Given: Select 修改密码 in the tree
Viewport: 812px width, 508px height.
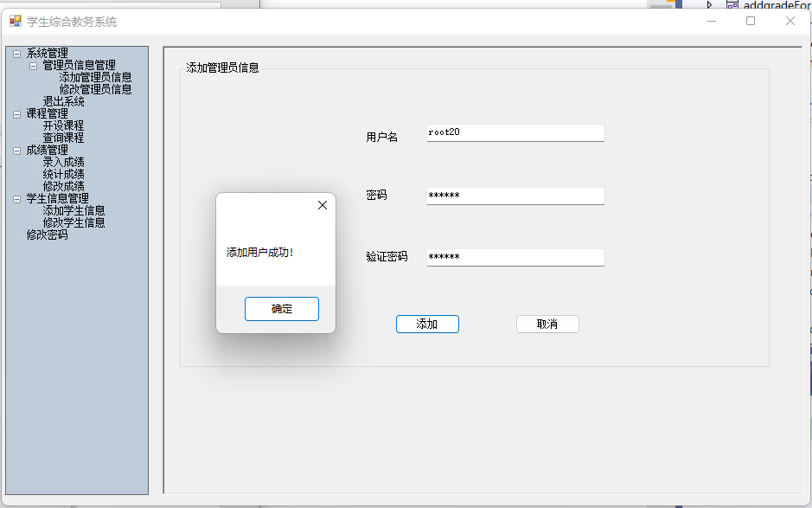Looking at the screenshot, I should [47, 235].
